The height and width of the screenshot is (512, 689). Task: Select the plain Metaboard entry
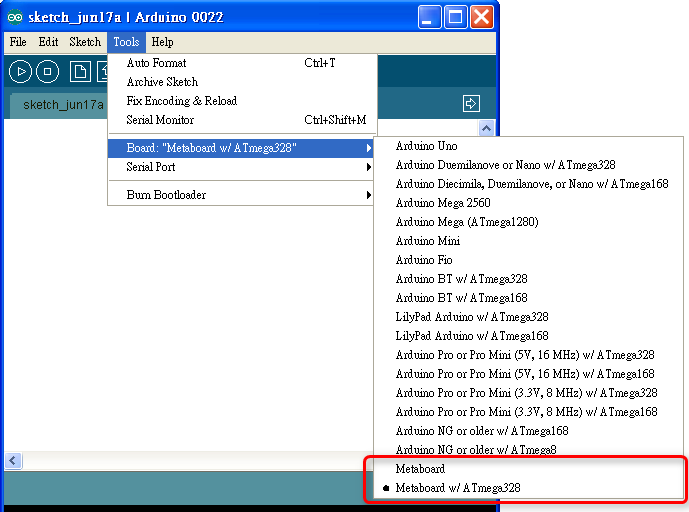[528, 468]
